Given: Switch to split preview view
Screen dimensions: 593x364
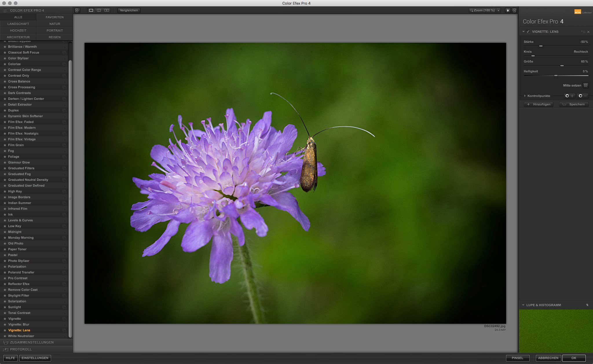Looking at the screenshot, I should coord(99,10).
